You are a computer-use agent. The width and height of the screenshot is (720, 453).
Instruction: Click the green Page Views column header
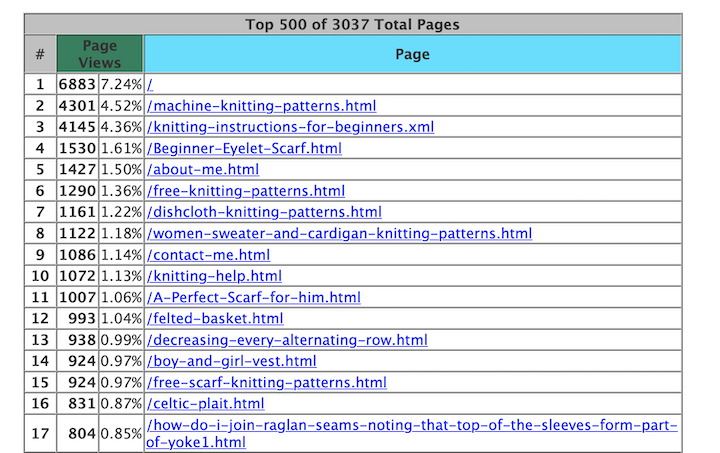click(x=99, y=54)
